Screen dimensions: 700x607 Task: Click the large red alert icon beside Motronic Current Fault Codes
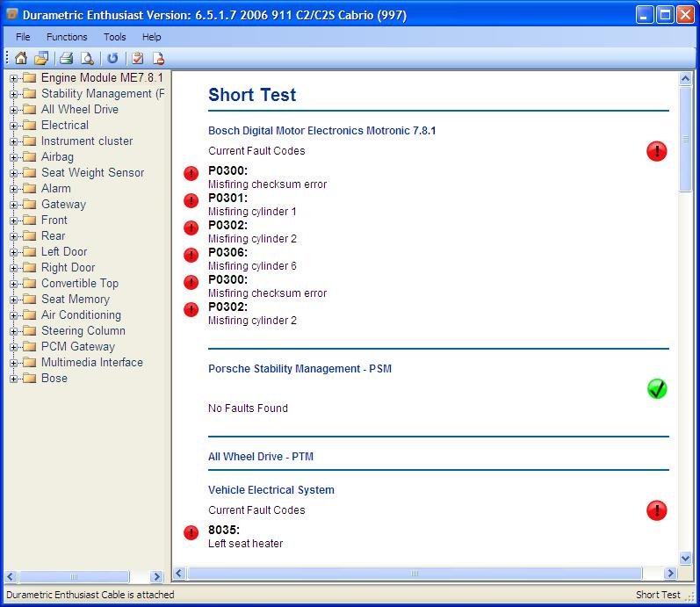[x=656, y=151]
